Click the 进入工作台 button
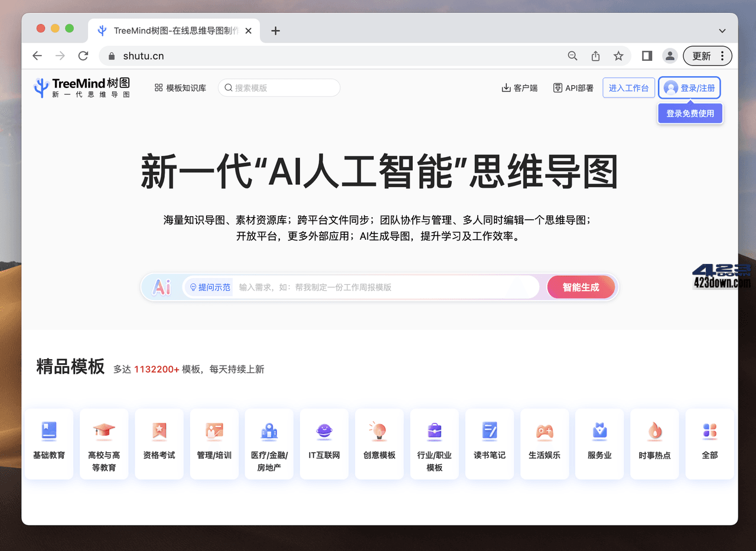 click(x=628, y=87)
